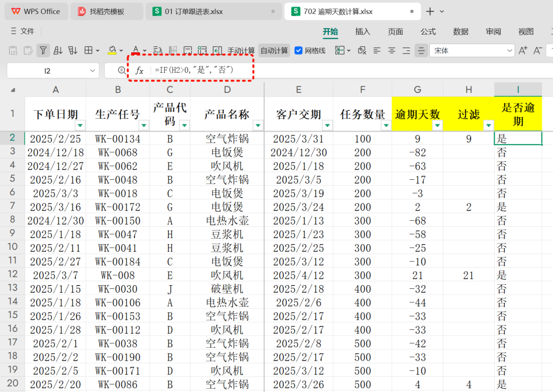Image resolution: width=553 pixels, height=392 pixels.
Task: Open the freeze panes dropdown arrow
Action: pos(349,51)
